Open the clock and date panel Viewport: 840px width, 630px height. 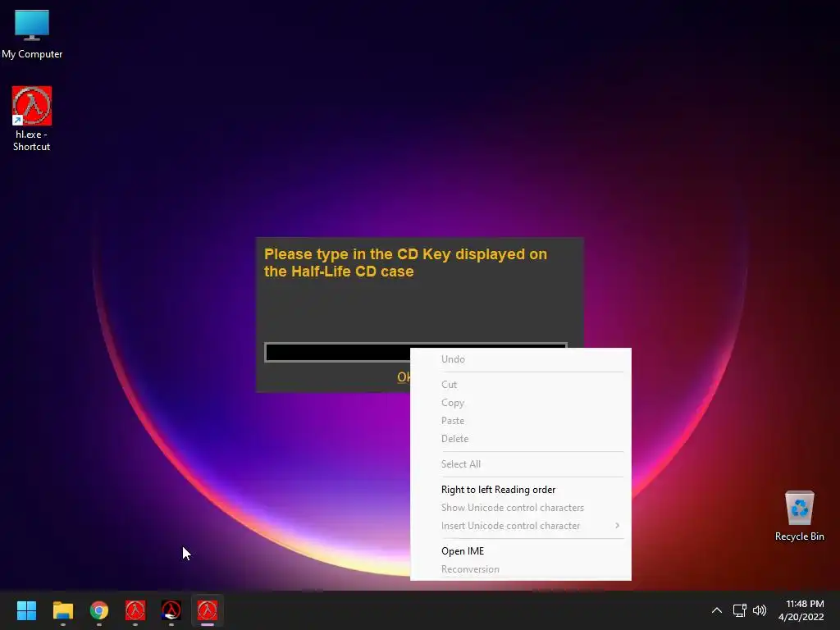801,610
